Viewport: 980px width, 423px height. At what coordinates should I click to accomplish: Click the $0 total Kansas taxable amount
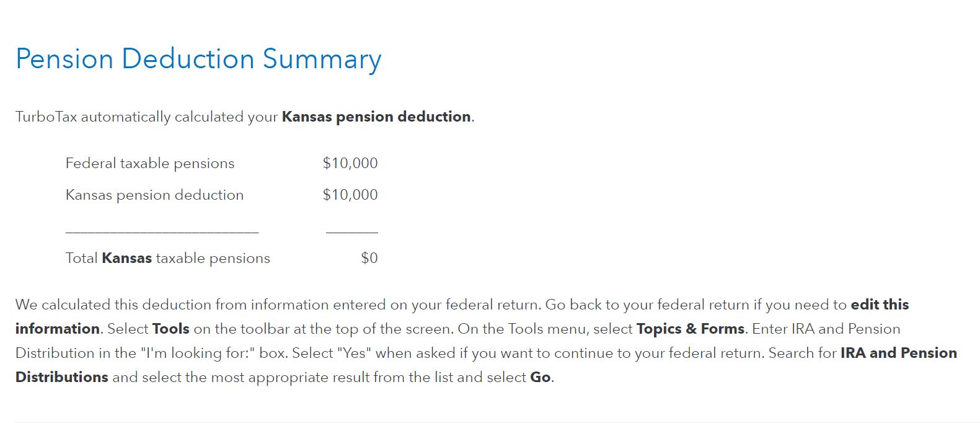point(369,258)
